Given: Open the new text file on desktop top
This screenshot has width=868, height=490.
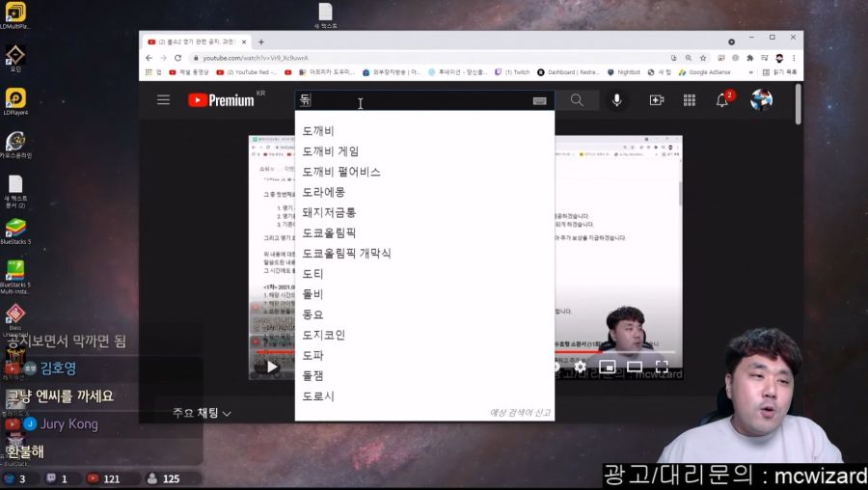Looking at the screenshot, I should coord(326,15).
